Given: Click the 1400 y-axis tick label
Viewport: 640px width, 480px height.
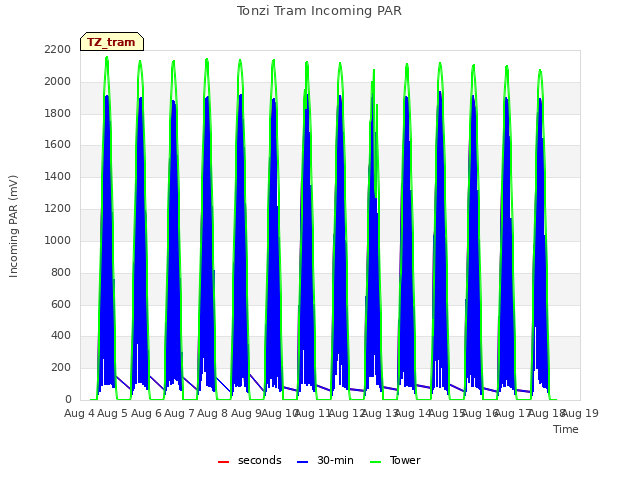Looking at the screenshot, I should coord(58,176).
